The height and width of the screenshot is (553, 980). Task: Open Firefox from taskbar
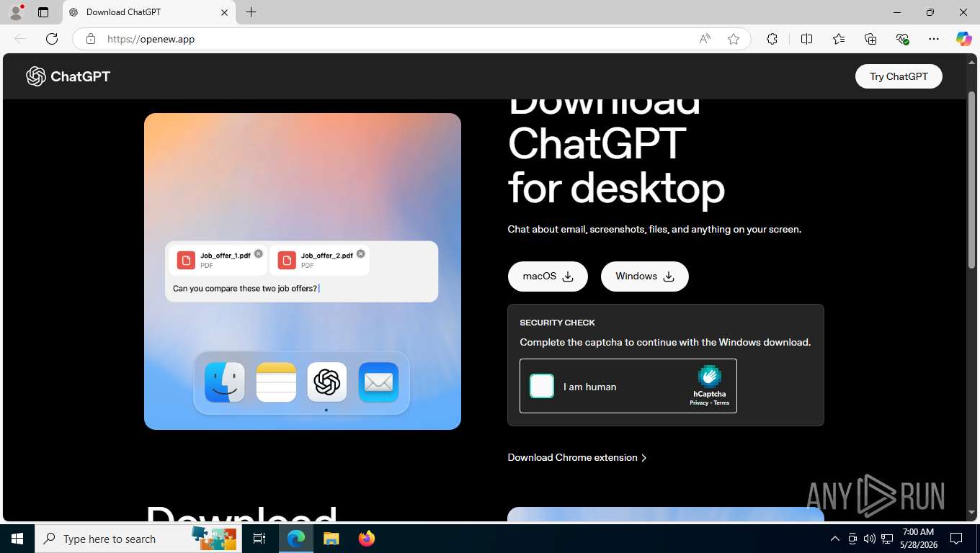point(366,539)
